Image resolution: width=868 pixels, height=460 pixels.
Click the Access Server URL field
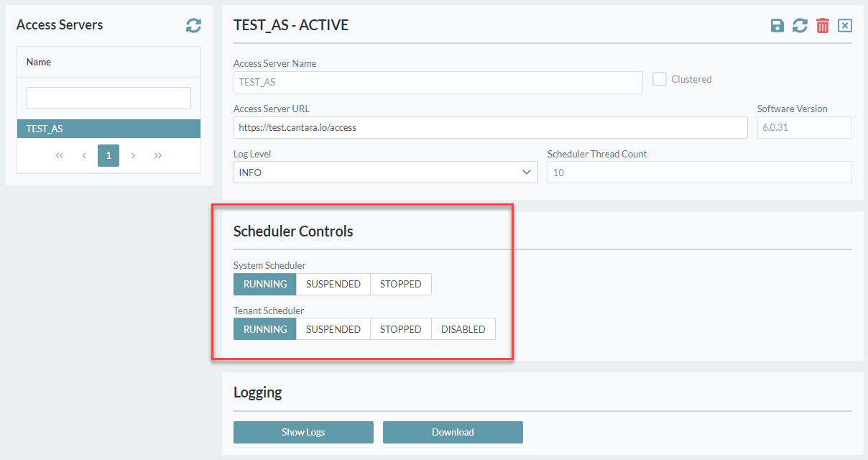tap(490, 127)
